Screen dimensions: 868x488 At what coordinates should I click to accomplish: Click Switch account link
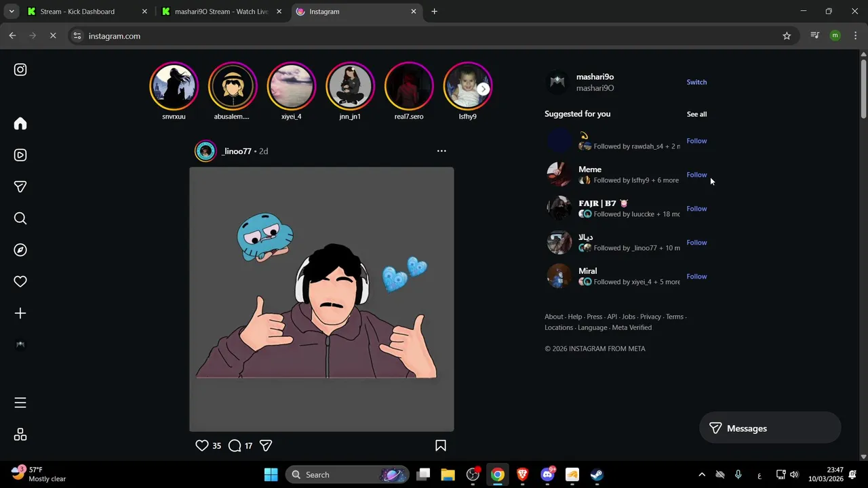click(696, 82)
